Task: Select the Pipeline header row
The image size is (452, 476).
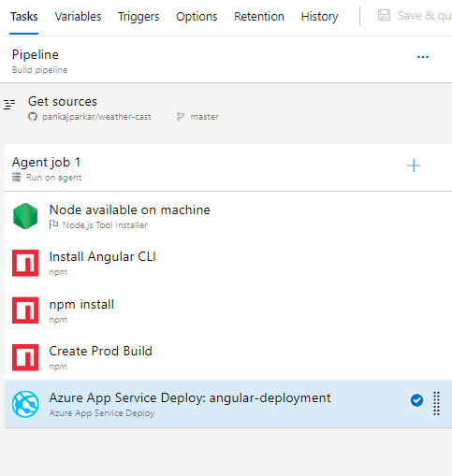Action: click(x=227, y=60)
